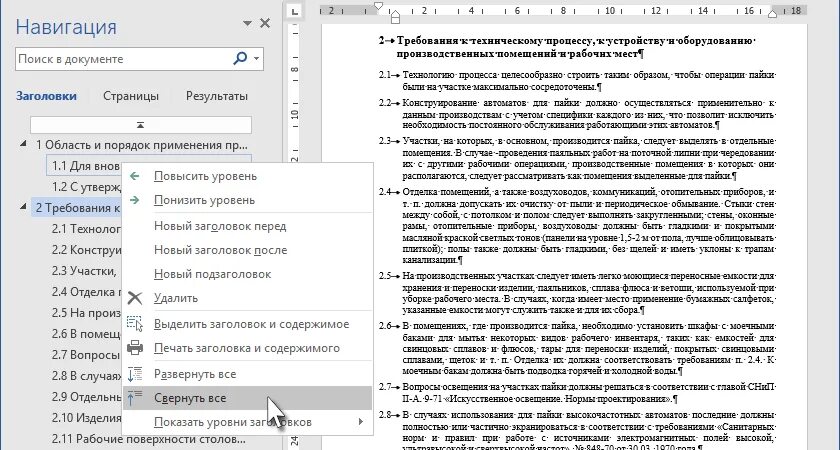Click the tab selector button by ruler
The width and height of the screenshot is (840, 450).
pyautogui.click(x=294, y=11)
